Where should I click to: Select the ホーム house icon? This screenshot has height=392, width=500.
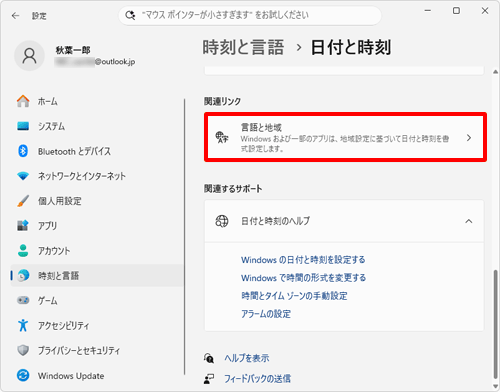[x=23, y=101]
